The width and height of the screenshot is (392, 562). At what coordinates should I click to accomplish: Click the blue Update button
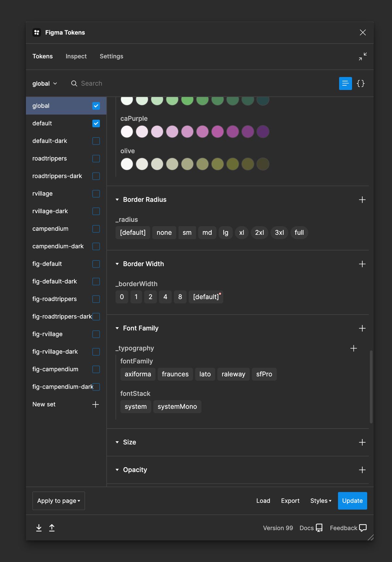[352, 501]
